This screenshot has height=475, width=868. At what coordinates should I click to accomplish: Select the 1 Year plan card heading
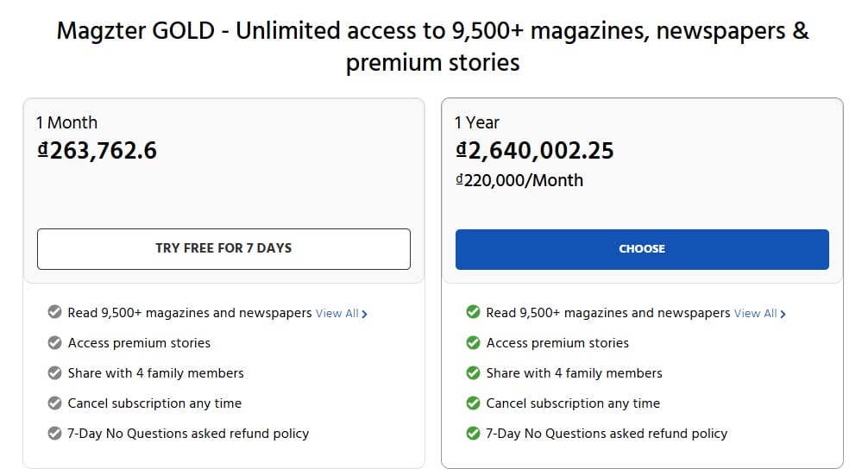click(x=477, y=122)
